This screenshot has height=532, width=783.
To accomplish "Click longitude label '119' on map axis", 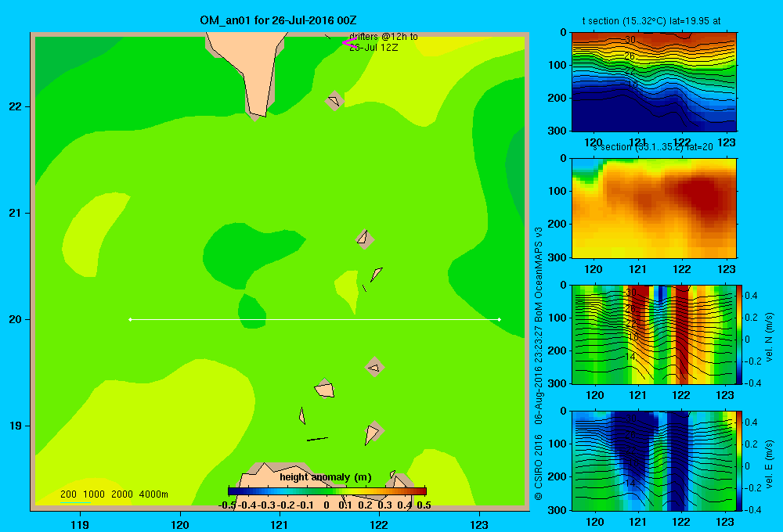I will tap(80, 524).
